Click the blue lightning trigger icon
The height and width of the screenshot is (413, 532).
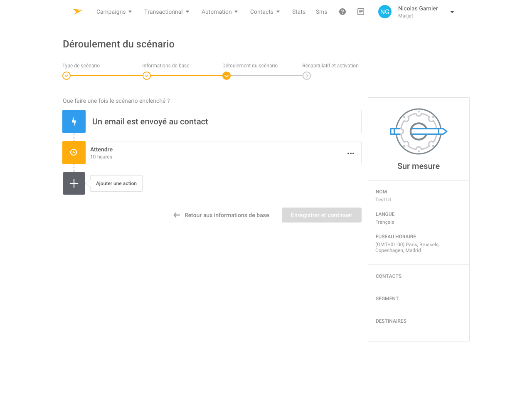point(74,121)
